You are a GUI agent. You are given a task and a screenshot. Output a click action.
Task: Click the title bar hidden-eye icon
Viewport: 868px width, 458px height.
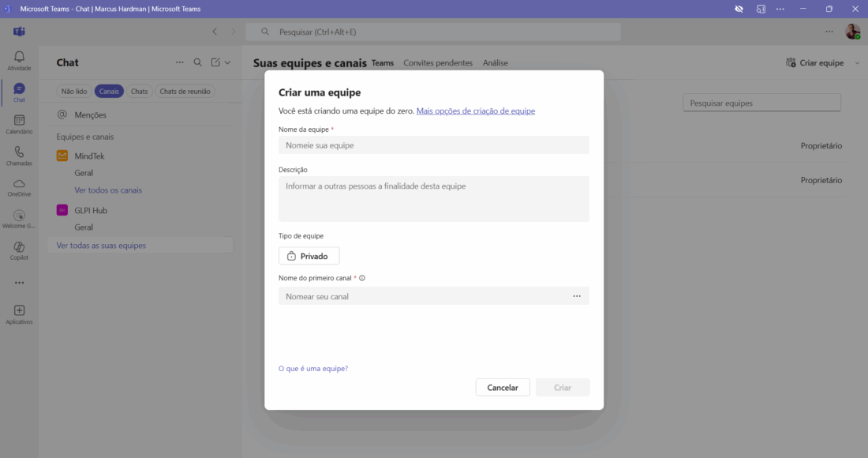pyautogui.click(x=739, y=9)
